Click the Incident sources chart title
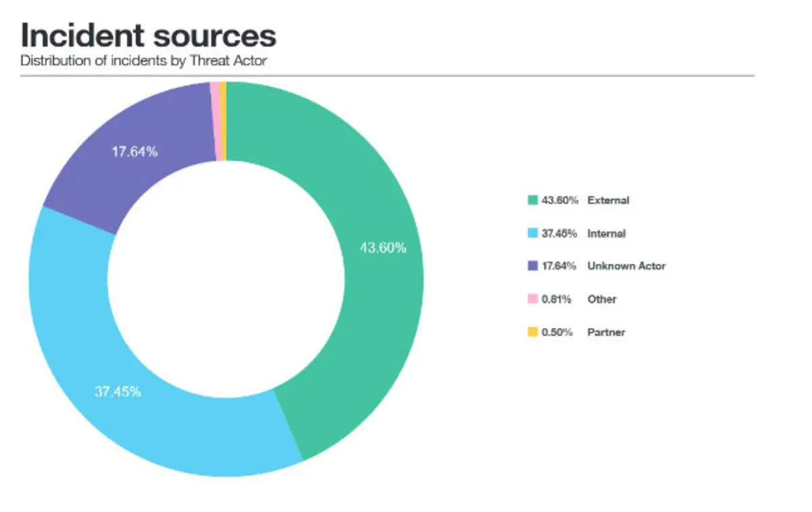Screen dimensions: 812x512 148,36
